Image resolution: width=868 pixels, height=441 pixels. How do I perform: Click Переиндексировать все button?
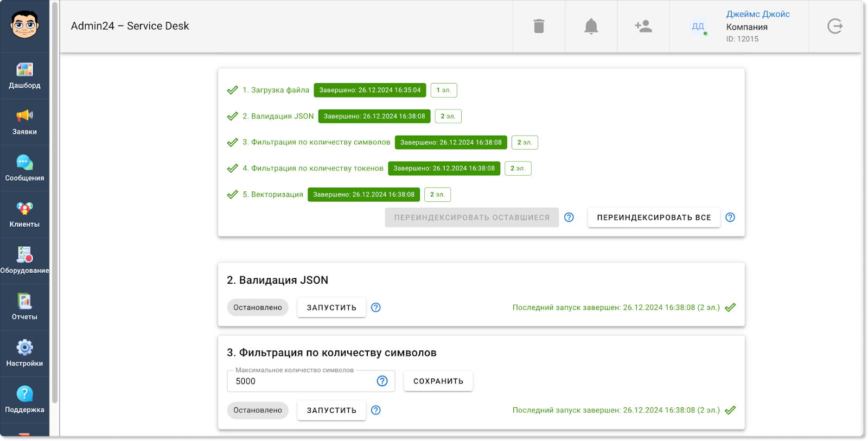654,218
